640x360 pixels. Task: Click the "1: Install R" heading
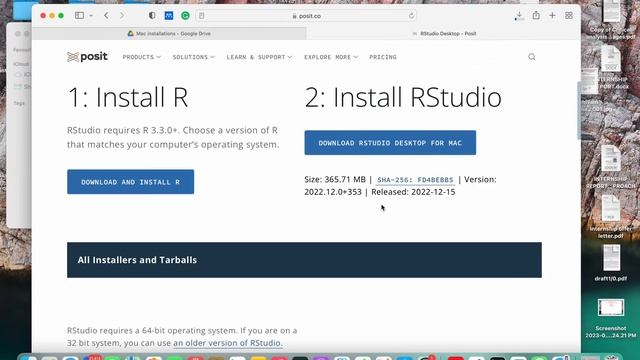point(128,97)
